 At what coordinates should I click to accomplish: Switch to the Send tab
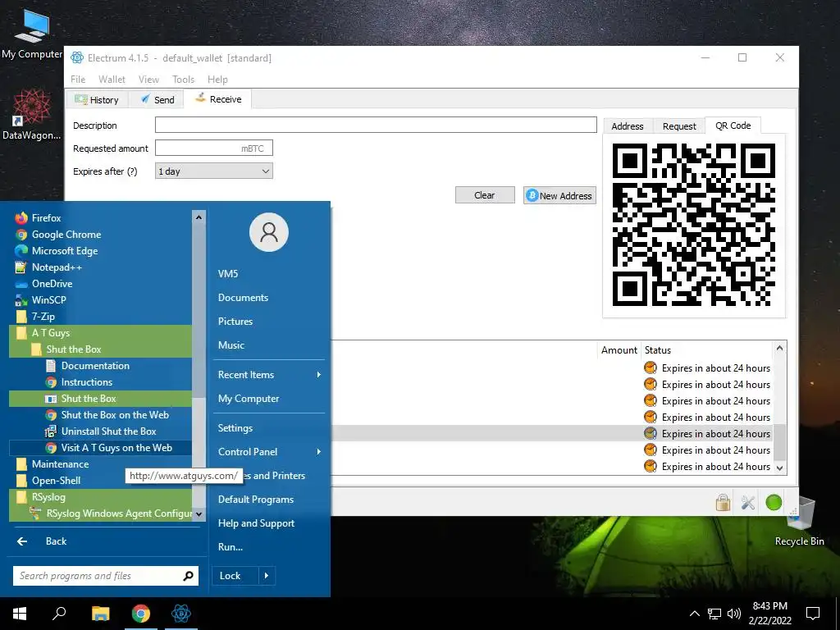pos(157,99)
